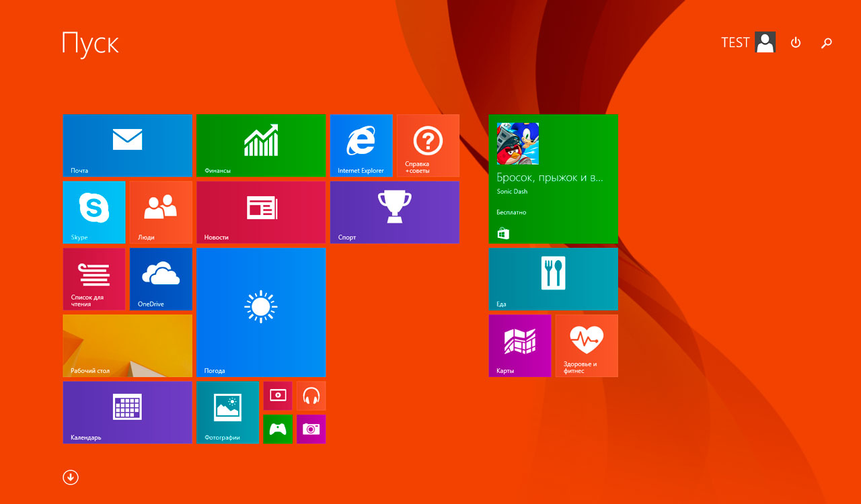
Task: Open the small Video player tile
Action: 278,396
